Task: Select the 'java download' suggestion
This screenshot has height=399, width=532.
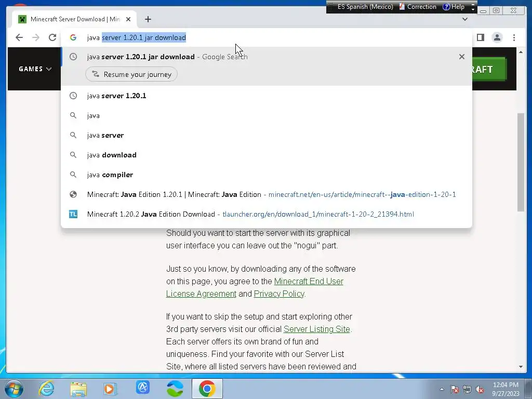Action: pyautogui.click(x=267, y=155)
